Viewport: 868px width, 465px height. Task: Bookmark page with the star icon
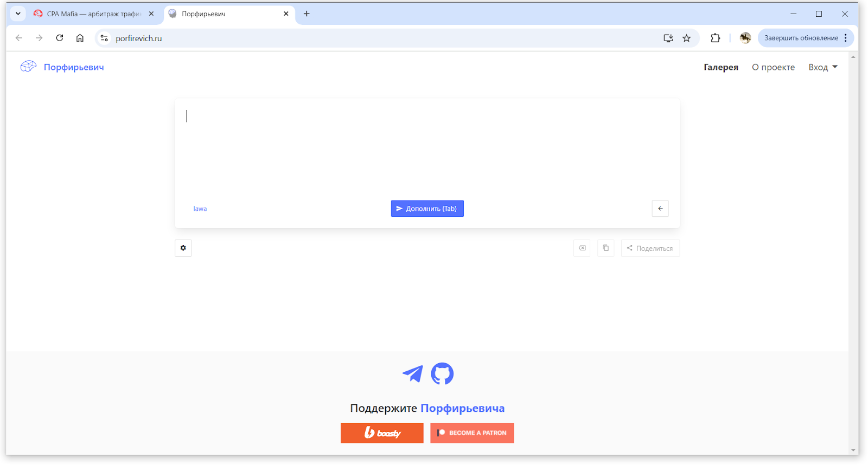point(687,38)
